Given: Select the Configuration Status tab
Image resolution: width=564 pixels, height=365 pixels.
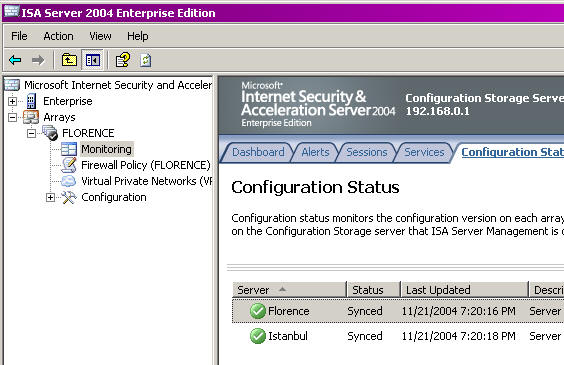Looking at the screenshot, I should tap(512, 152).
